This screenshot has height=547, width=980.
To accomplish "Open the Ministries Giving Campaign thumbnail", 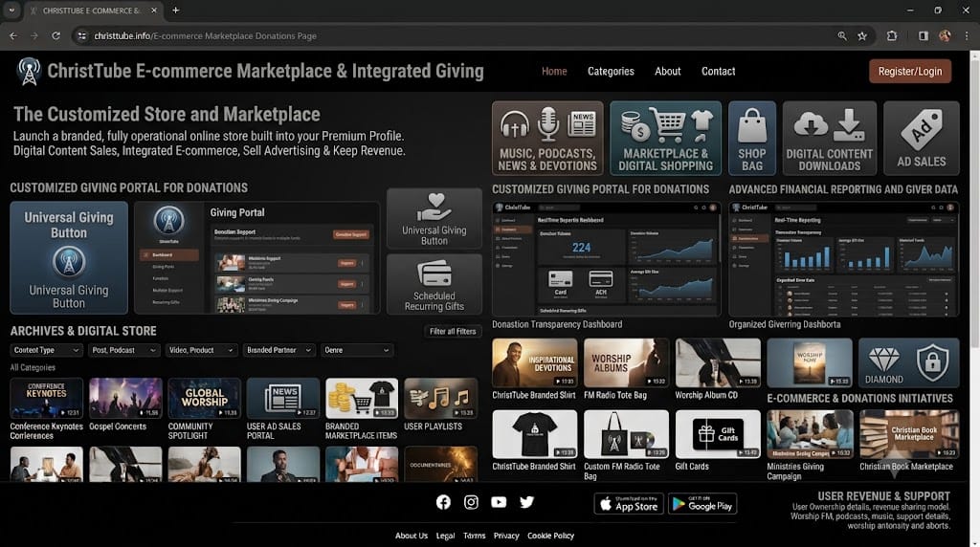I will pyautogui.click(x=810, y=434).
